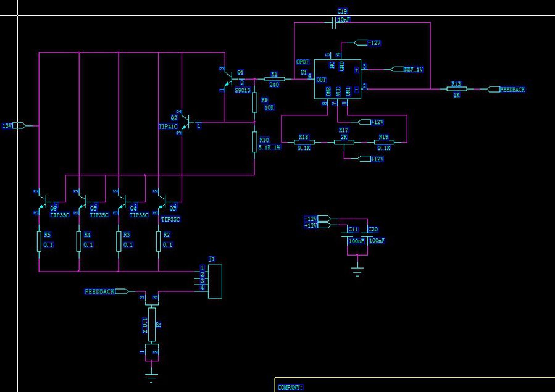Select the J1 connector block
This screenshot has width=555, height=392.
pos(214,281)
